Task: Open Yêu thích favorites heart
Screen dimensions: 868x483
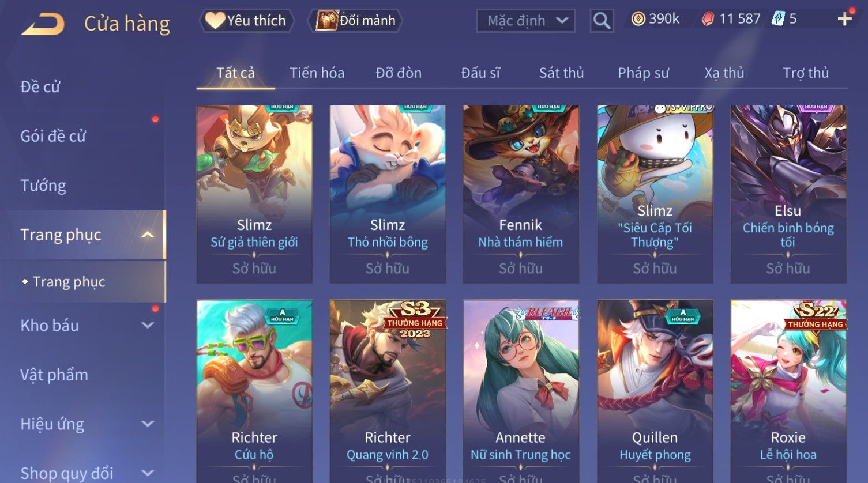Action: (246, 21)
